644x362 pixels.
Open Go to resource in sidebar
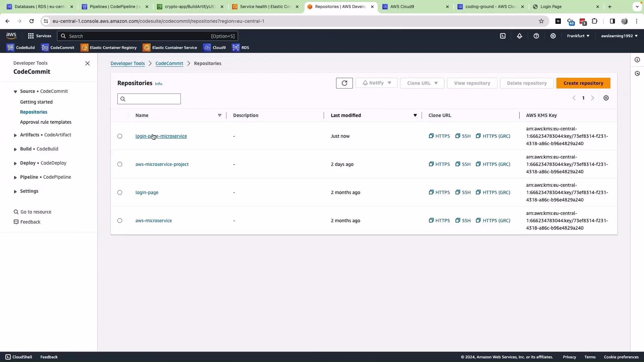tap(33, 212)
